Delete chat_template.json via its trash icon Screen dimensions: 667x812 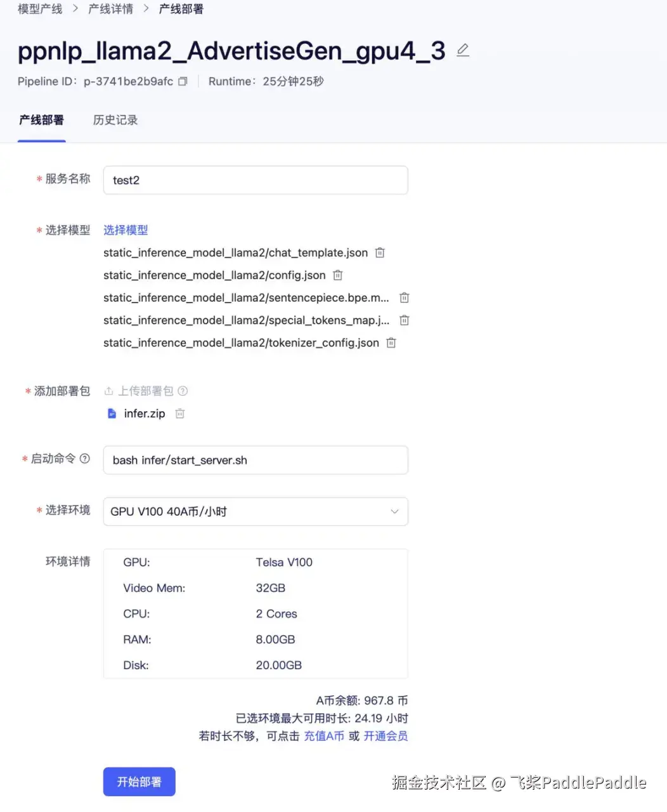pos(379,252)
